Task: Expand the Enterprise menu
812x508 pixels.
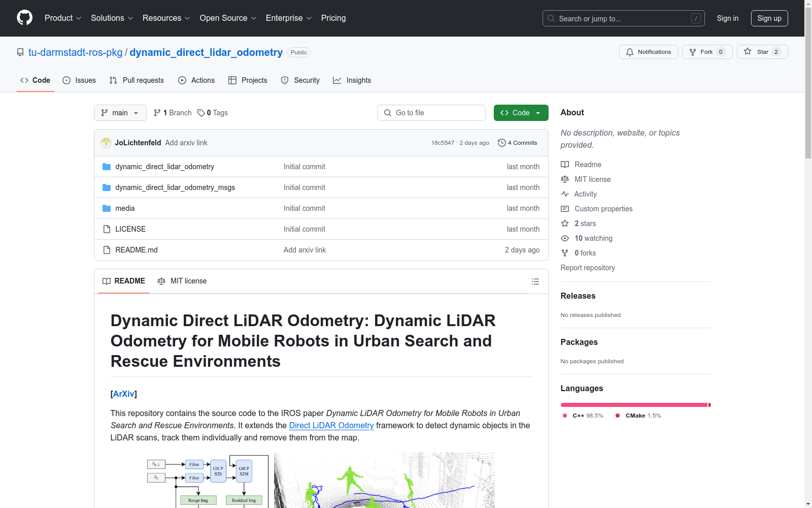Action: pyautogui.click(x=289, y=18)
